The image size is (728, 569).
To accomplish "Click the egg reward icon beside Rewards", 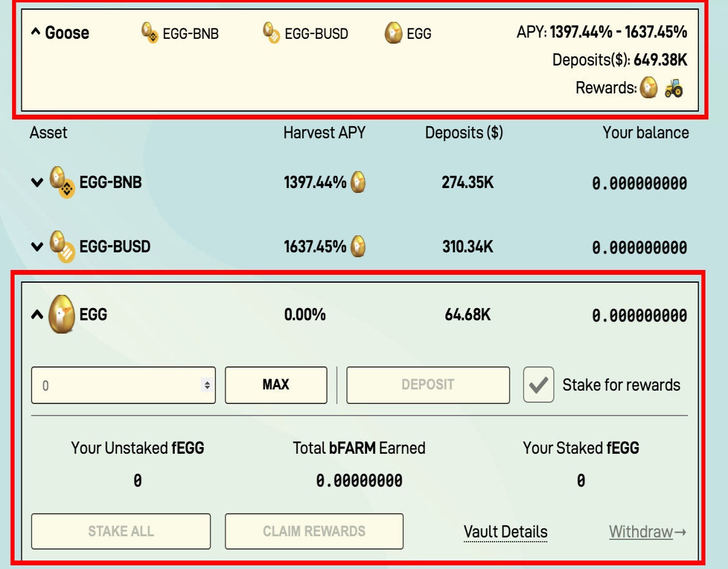I will click(649, 89).
